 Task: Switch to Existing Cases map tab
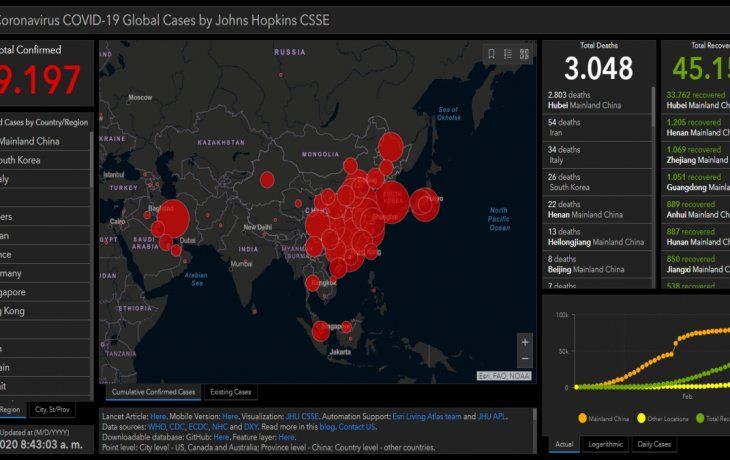230,392
